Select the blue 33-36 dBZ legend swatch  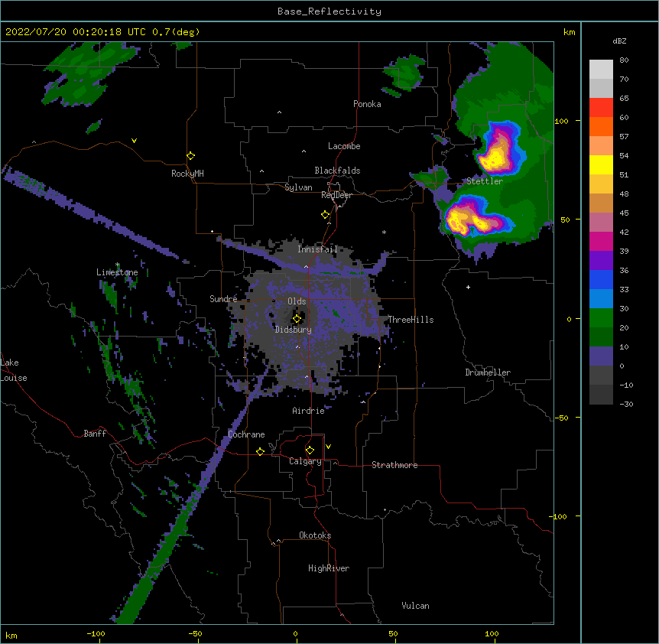[601, 279]
